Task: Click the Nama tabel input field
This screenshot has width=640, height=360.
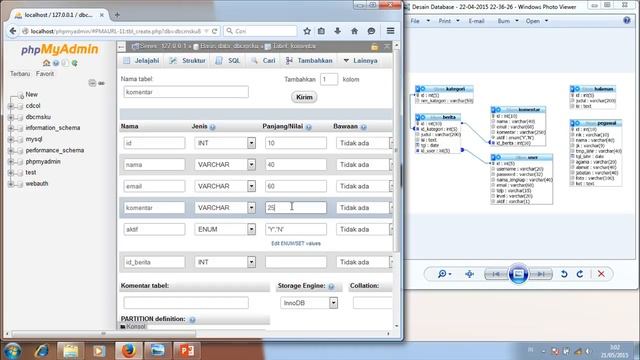Action: point(186,92)
